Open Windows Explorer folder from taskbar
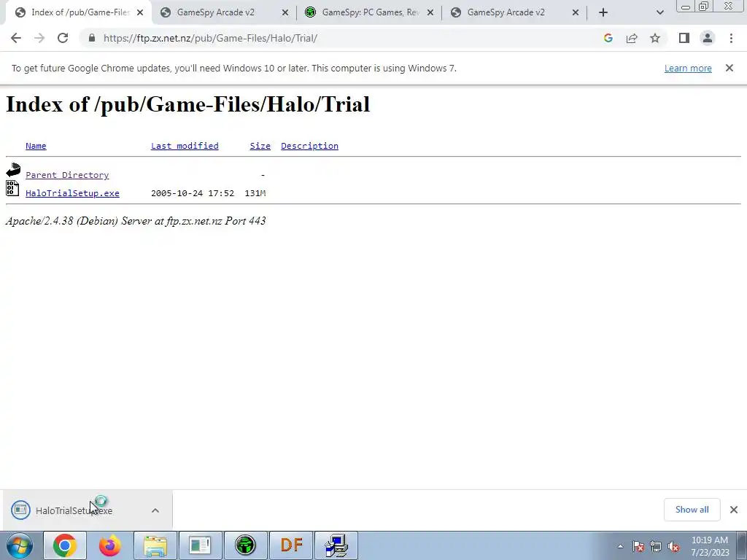 coord(155,545)
